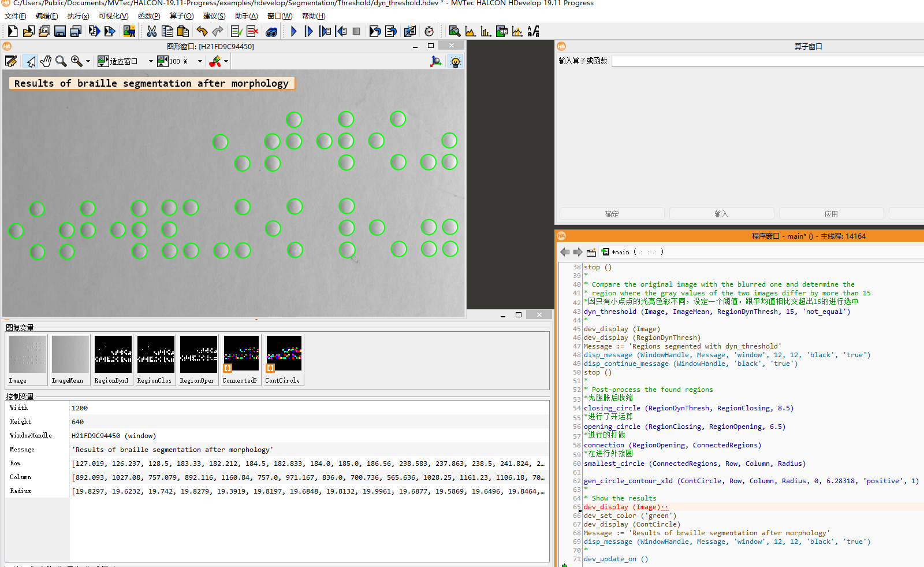The image size is (924, 567).
Task: Open the feature histogram tool icon
Action: coord(486,31)
